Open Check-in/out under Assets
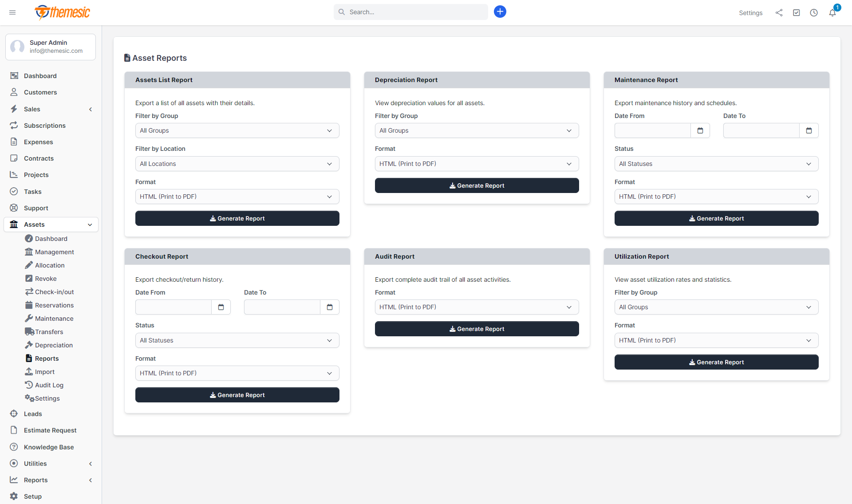Image resolution: width=852 pixels, height=504 pixels. [54, 292]
